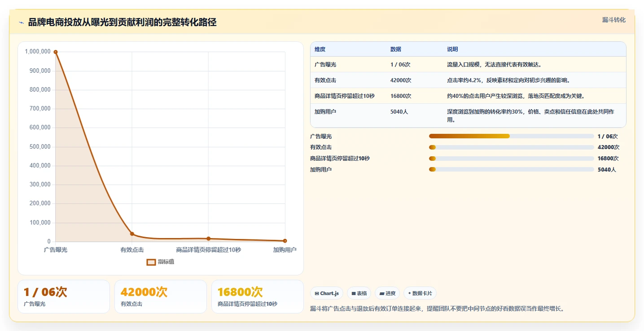The height and width of the screenshot is (331, 644).
Task: Select the Chart.js chip
Action: click(327, 293)
